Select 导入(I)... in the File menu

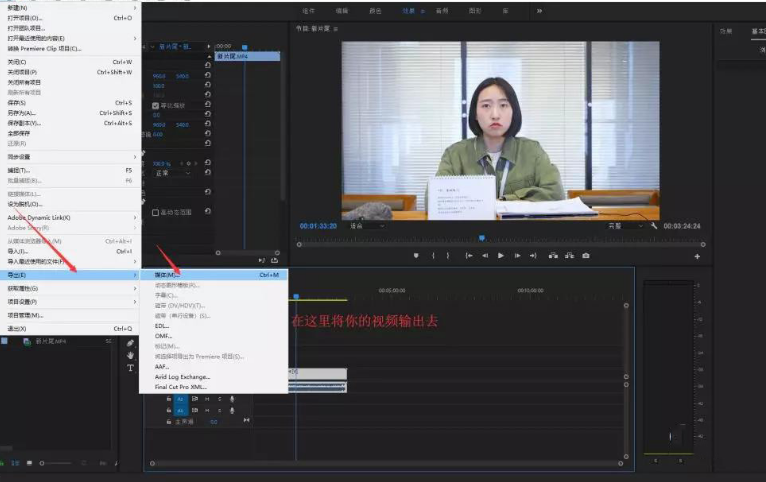(70, 251)
